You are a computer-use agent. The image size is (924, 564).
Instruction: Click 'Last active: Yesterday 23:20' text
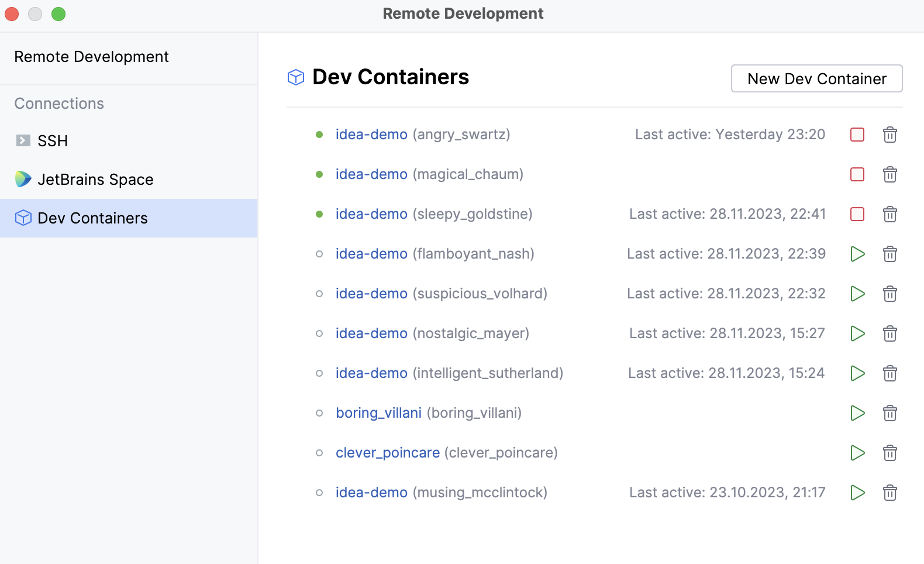[730, 135]
